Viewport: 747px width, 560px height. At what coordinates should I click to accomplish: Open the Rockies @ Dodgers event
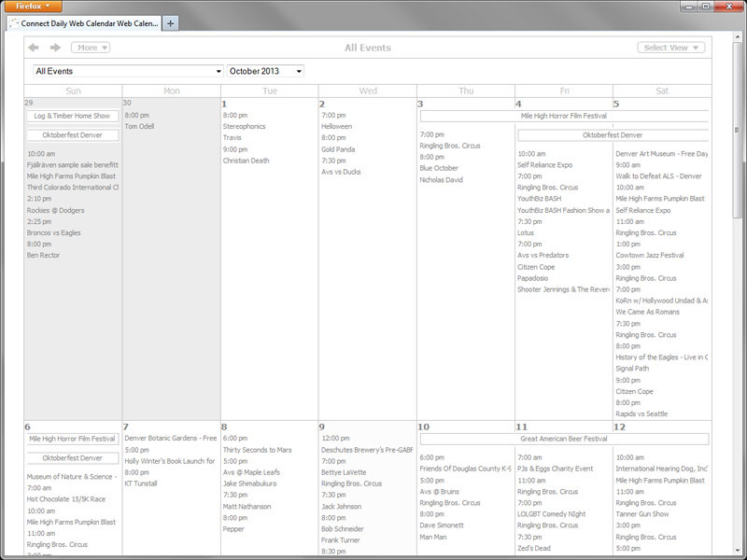(55, 210)
